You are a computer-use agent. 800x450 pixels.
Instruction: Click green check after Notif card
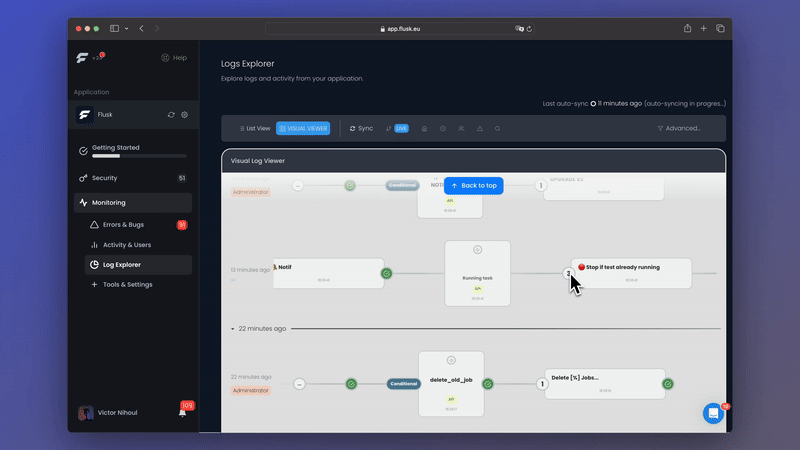point(387,274)
